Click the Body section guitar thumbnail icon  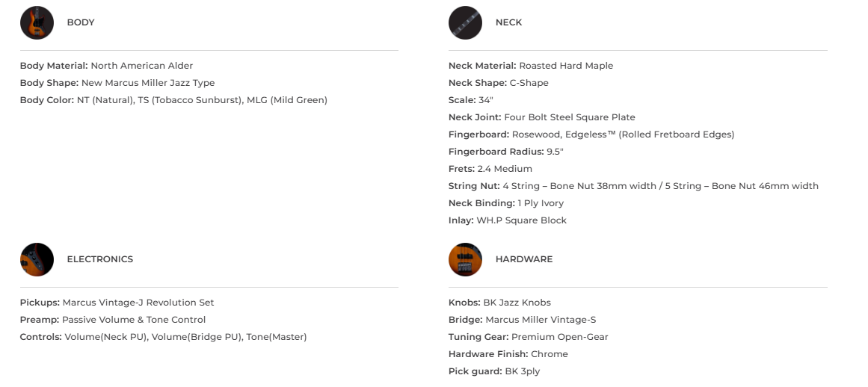pyautogui.click(x=37, y=22)
